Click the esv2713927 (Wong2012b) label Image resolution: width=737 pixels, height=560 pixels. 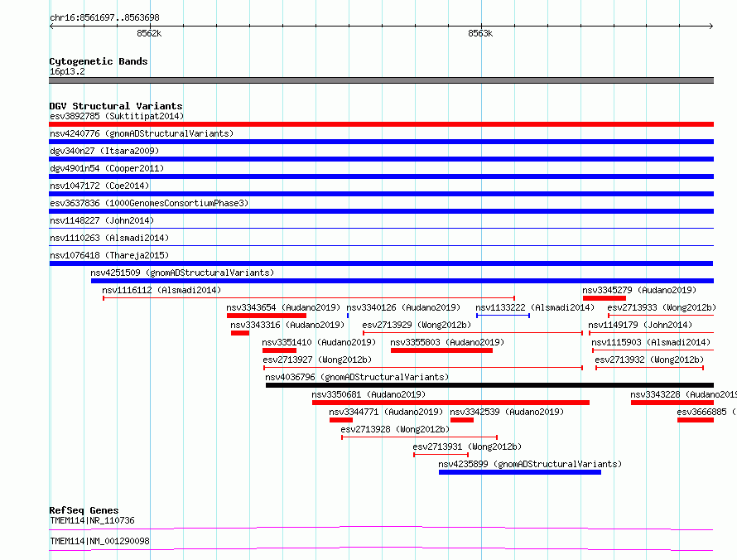coord(317,360)
